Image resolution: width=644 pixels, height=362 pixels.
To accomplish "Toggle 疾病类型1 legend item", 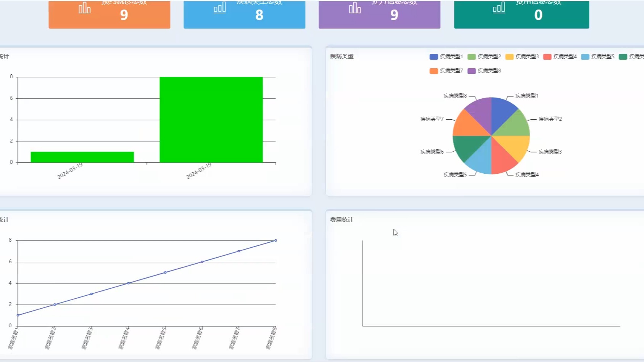I will click(446, 56).
